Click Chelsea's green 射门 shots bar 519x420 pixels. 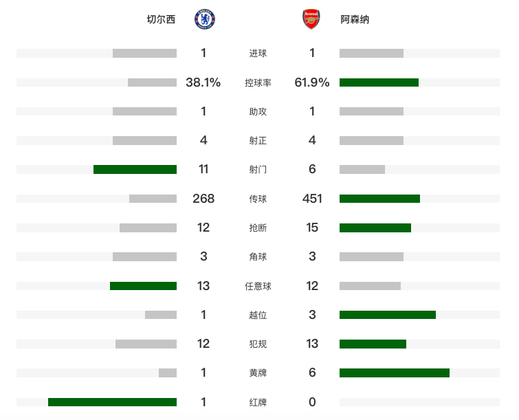point(135,170)
